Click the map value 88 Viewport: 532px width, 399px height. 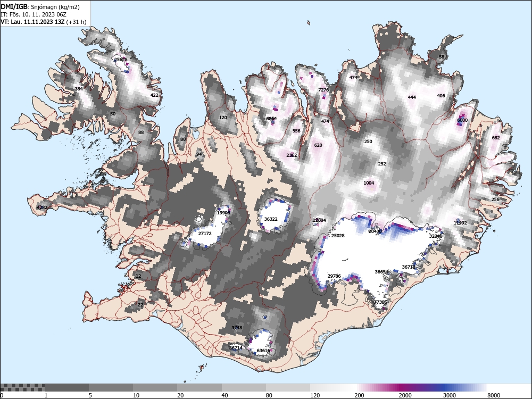click(x=141, y=132)
